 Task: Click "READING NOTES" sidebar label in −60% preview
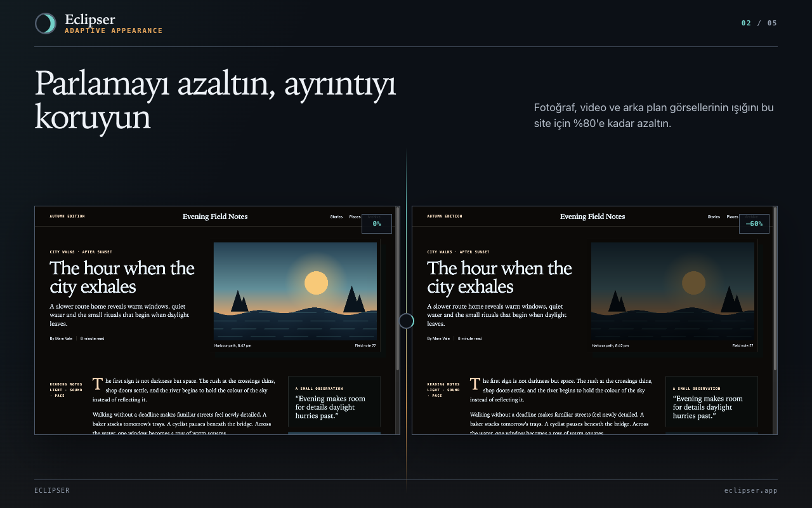pyautogui.click(x=443, y=384)
